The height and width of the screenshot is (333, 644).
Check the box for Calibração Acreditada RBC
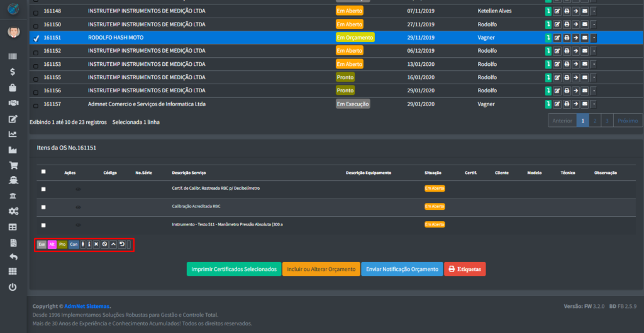click(x=43, y=207)
